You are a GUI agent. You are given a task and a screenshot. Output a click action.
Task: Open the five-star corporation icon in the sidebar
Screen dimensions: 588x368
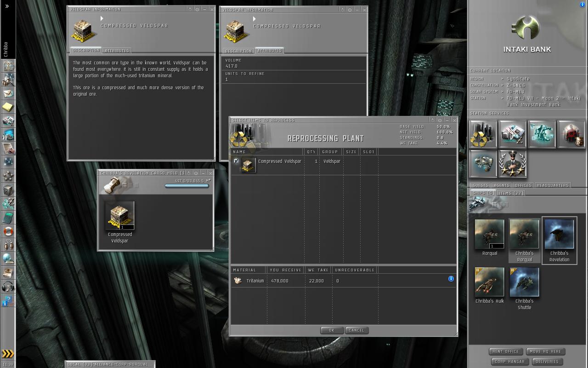pyautogui.click(x=8, y=177)
